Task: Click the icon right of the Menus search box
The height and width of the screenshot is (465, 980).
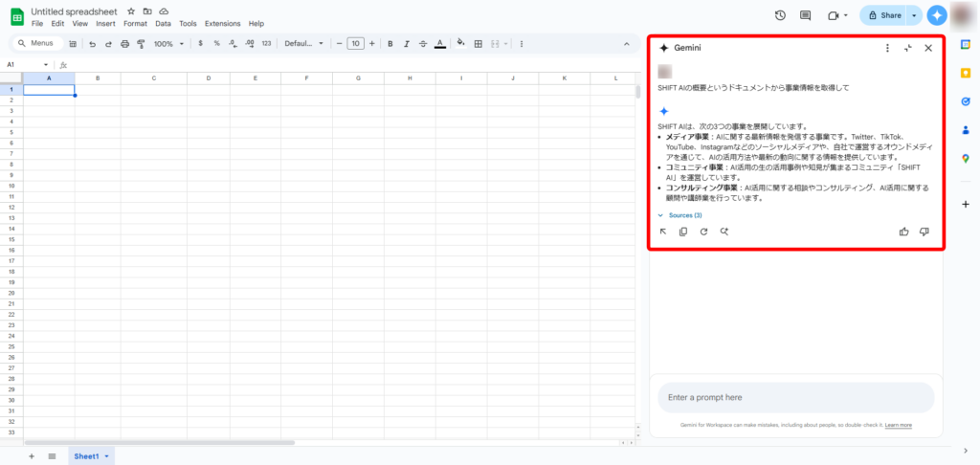Action: tap(73, 44)
